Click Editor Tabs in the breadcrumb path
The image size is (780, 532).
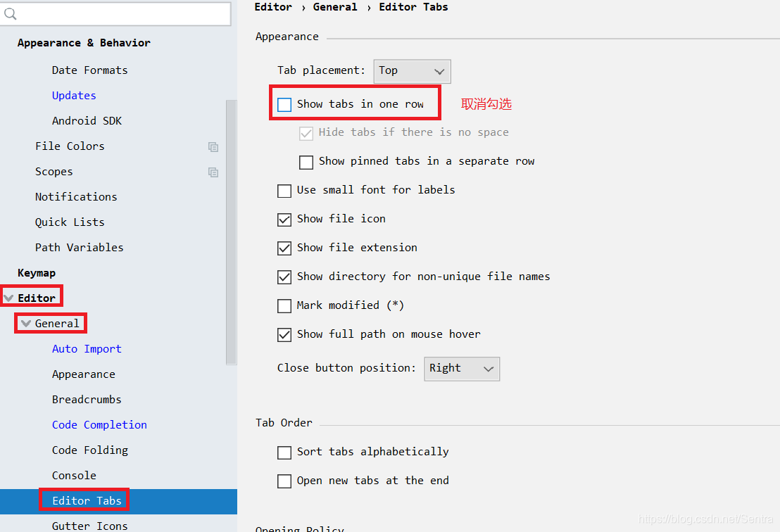[413, 7]
